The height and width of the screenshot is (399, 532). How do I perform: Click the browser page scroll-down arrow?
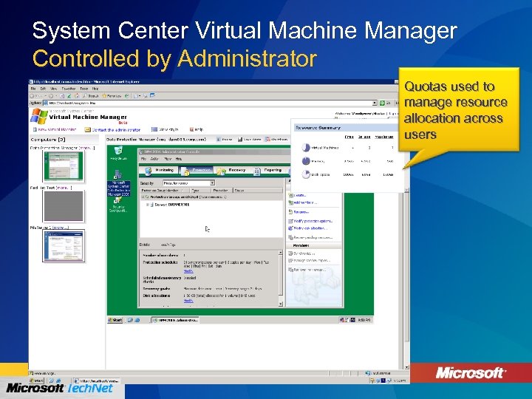point(406,367)
